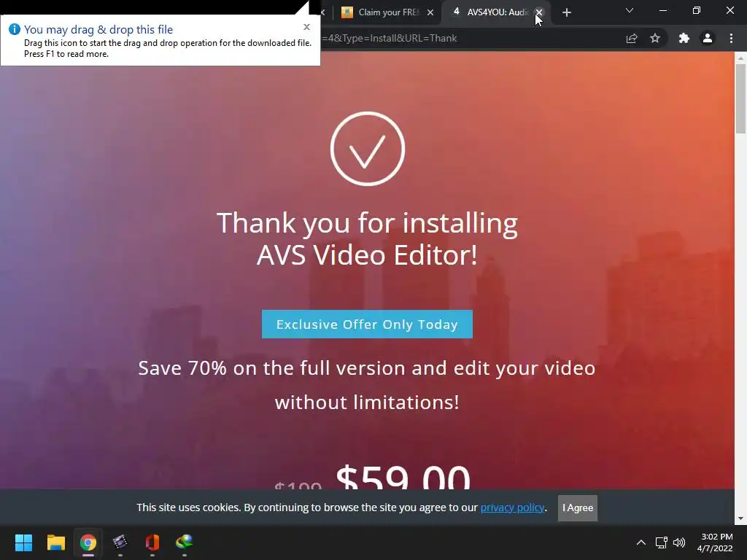The height and width of the screenshot is (560, 747).
Task: Click the checkmark circle graphic
Action: pos(368,149)
